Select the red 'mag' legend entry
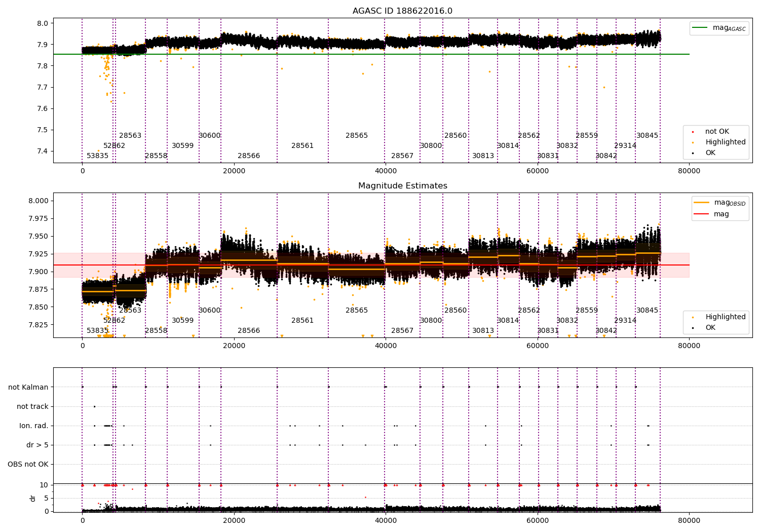760x532 pixels. [x=712, y=214]
